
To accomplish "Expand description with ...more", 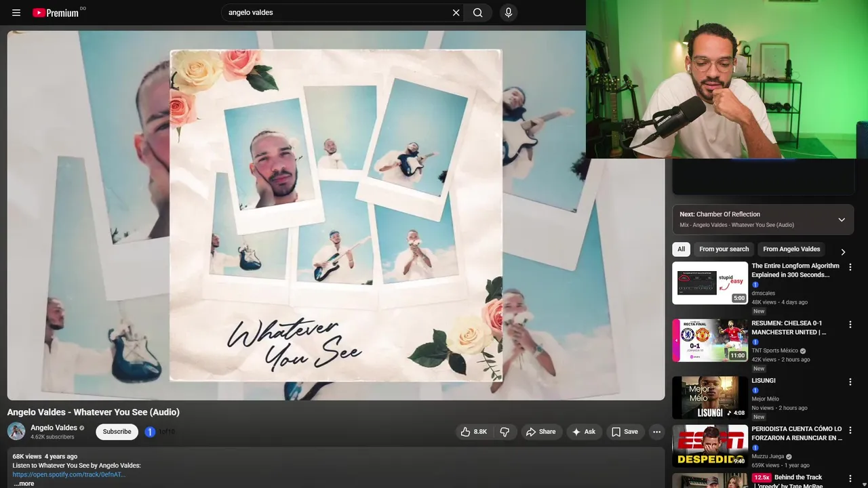I will [x=24, y=483].
